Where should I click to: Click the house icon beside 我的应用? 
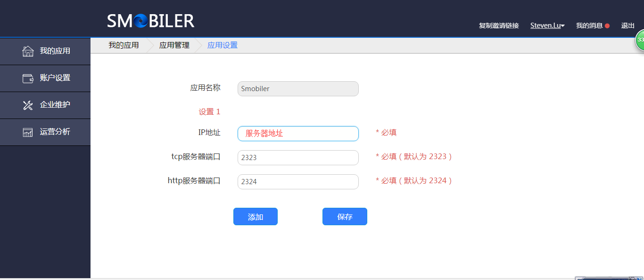click(x=28, y=51)
